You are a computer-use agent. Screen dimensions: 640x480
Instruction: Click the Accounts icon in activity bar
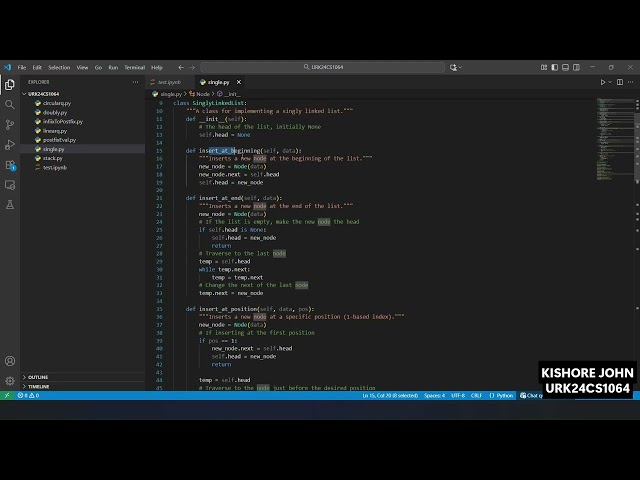[x=10, y=361]
